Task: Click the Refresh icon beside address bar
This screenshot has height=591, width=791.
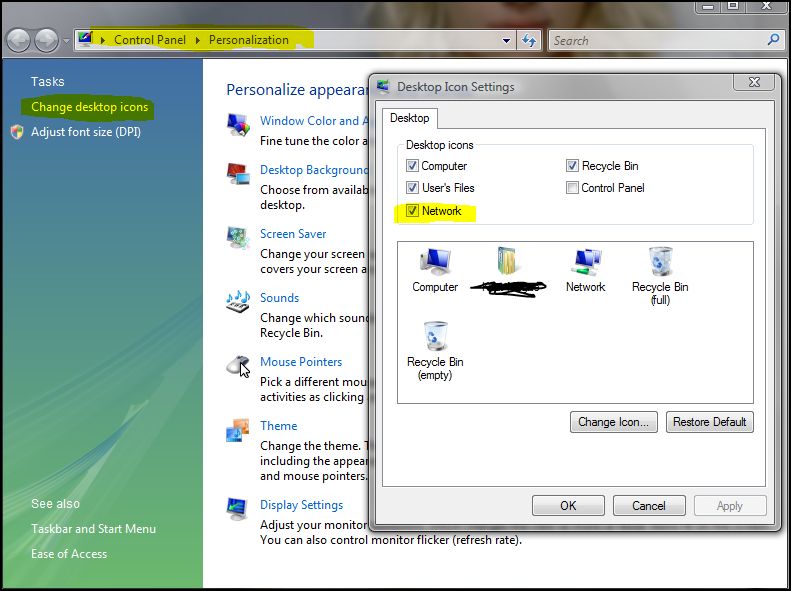Action: [x=529, y=40]
